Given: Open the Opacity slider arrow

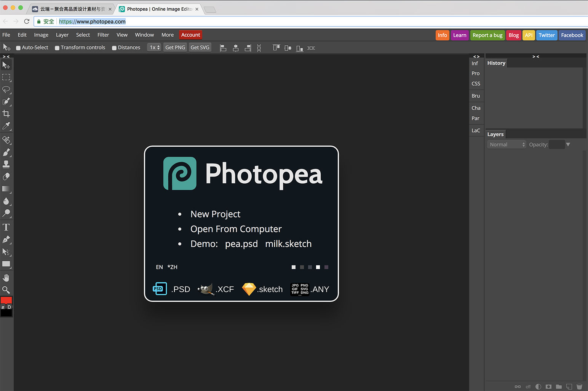Looking at the screenshot, I should pos(568,144).
